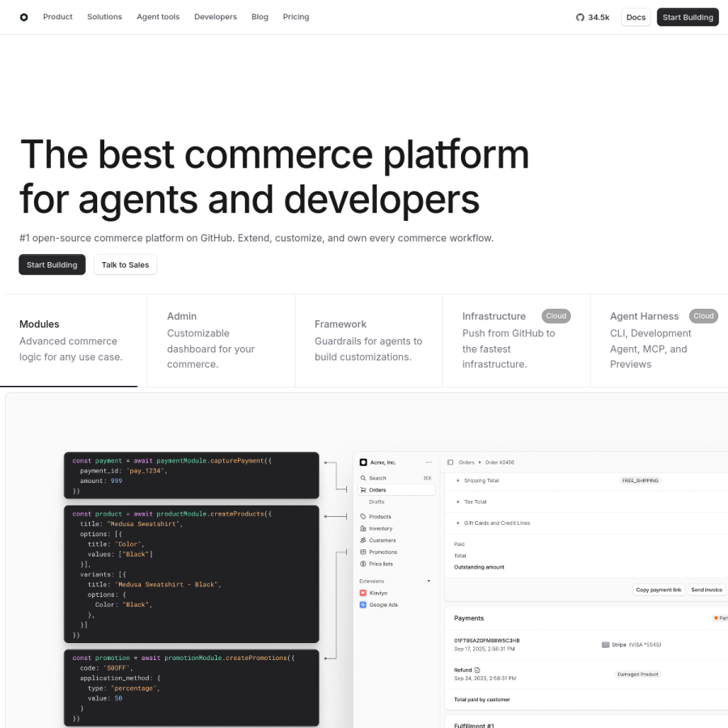Click Start Building in the top navbar
The image size is (728, 728).
(688, 17)
